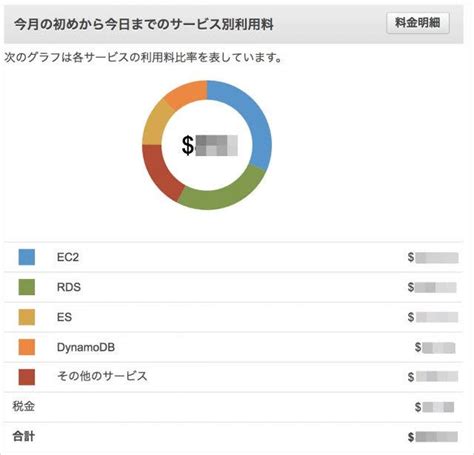Click the yellow ES legend swatch

click(x=27, y=317)
